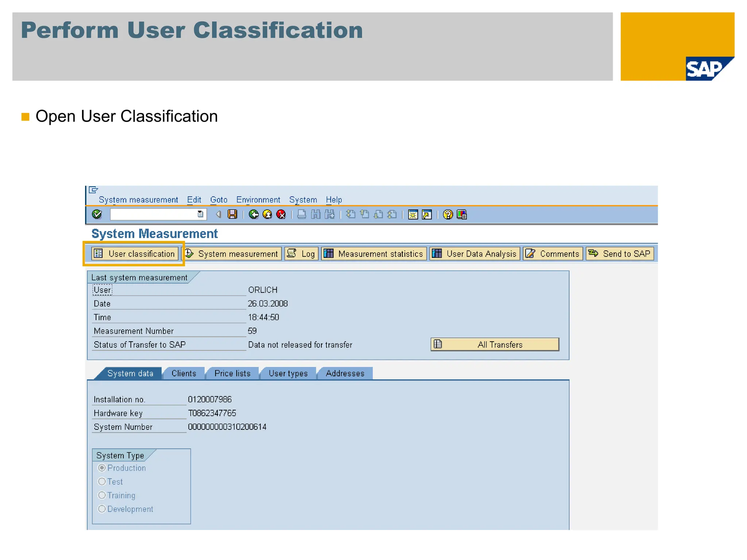The width and height of the screenshot is (747, 560).
Task: Open the Goto menu
Action: pos(218,200)
